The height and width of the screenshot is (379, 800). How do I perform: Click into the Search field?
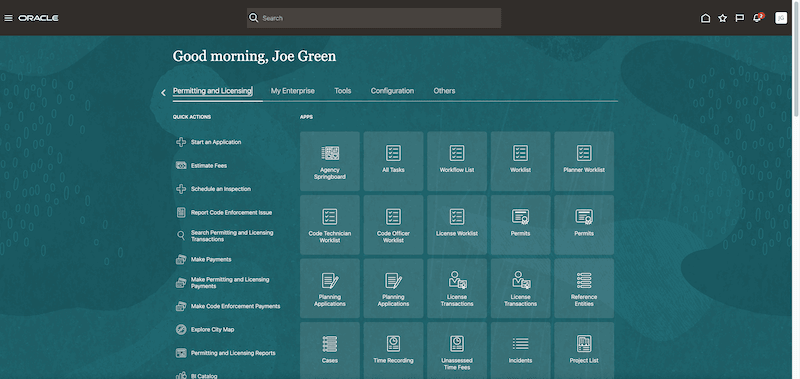click(374, 18)
